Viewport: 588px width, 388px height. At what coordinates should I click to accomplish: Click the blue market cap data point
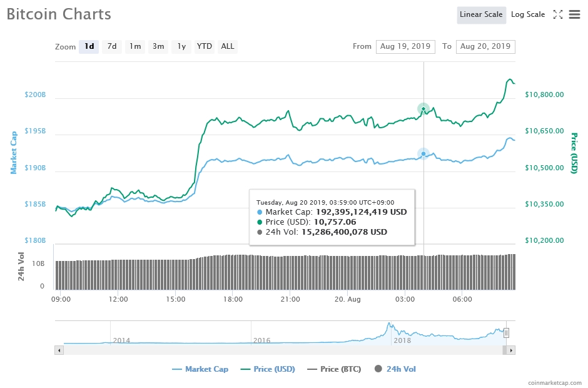coord(423,153)
